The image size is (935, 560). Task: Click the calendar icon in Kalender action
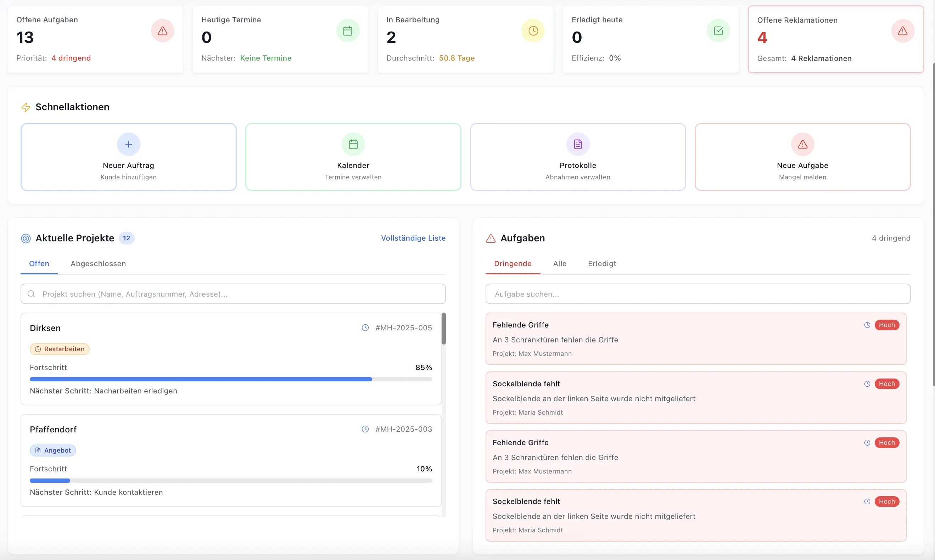click(353, 144)
